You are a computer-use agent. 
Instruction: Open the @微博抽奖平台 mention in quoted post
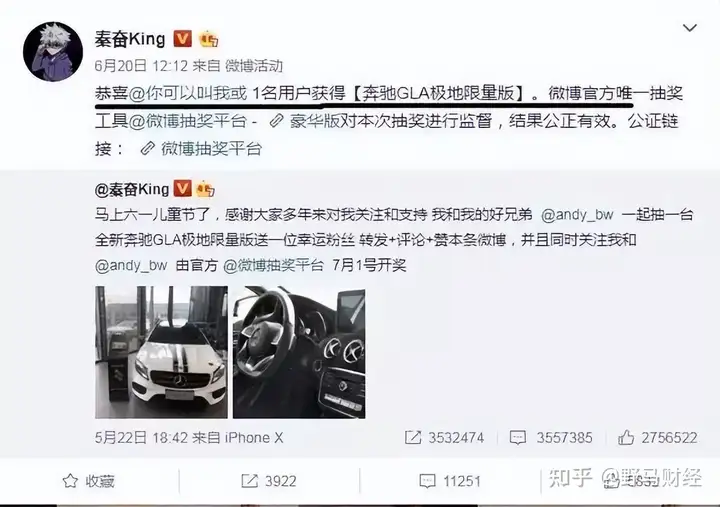pyautogui.click(x=273, y=265)
